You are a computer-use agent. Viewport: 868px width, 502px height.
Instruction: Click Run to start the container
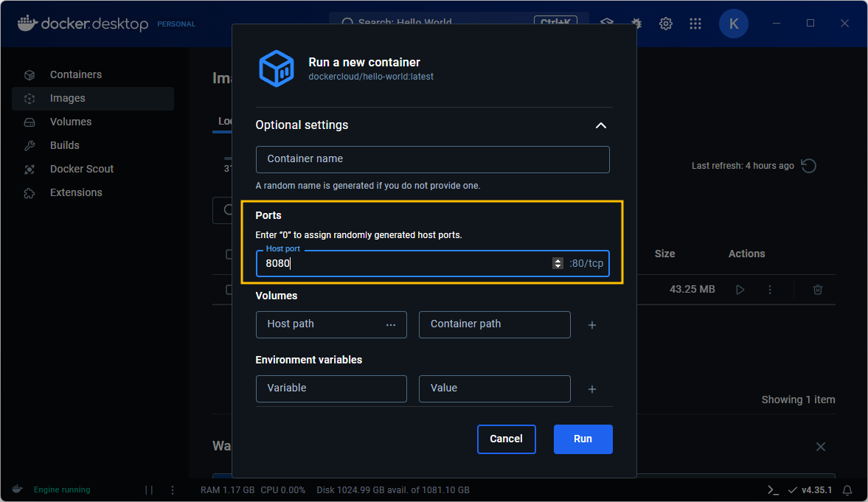click(x=583, y=439)
